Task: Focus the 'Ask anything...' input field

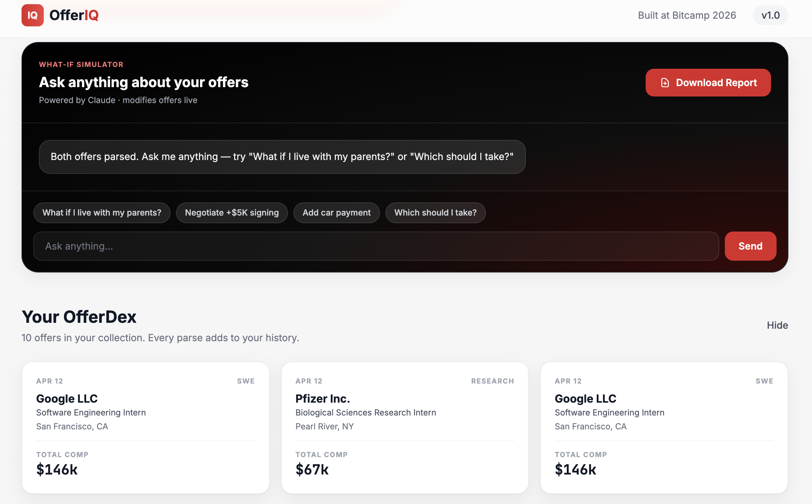Action: coord(376,246)
